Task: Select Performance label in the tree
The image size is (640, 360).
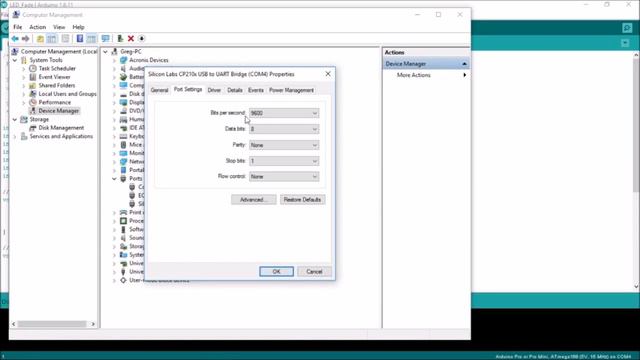Action: coord(55,102)
